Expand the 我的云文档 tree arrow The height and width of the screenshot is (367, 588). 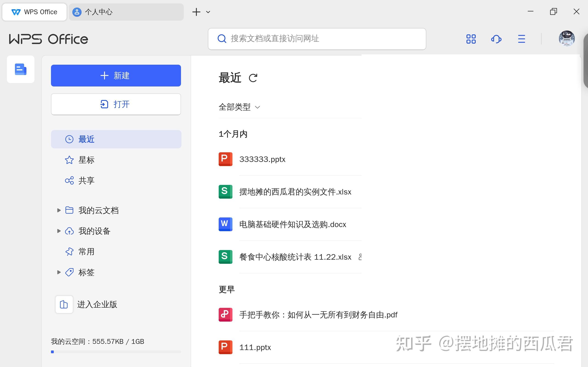(59, 210)
